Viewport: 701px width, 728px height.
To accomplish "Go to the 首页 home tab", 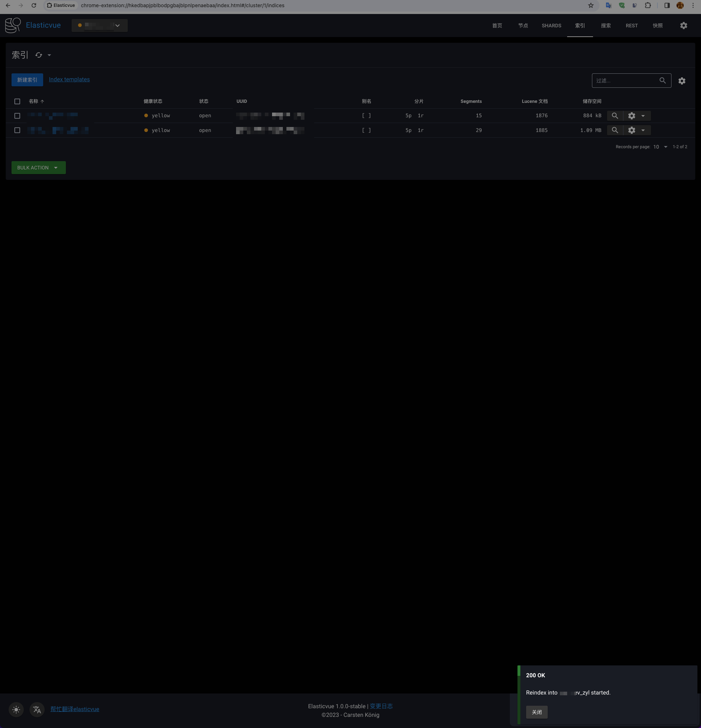I will pyautogui.click(x=497, y=26).
